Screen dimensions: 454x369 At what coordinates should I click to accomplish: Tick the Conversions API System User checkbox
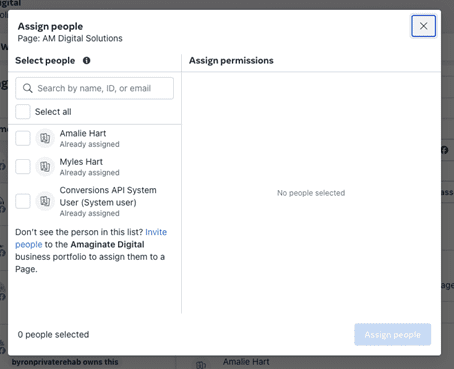23,201
